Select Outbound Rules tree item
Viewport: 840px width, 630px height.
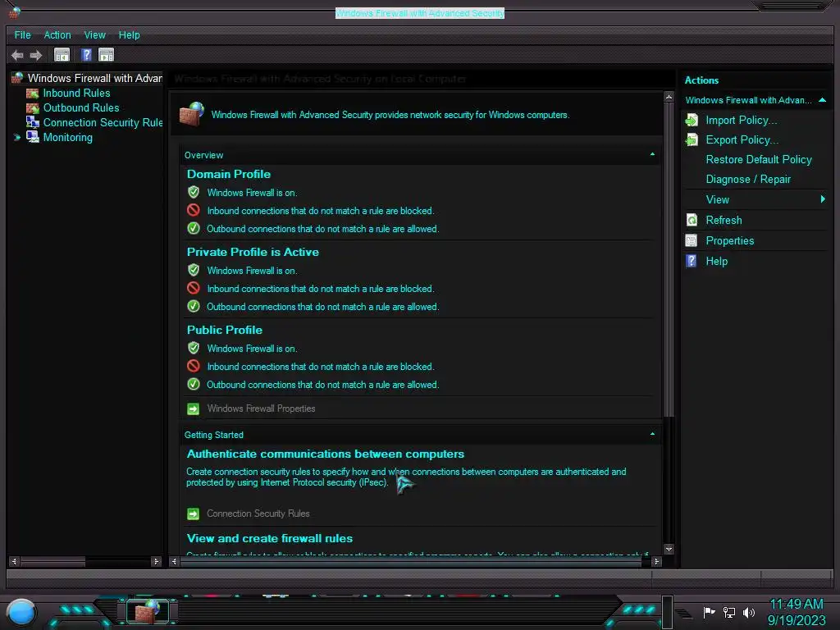[81, 107]
